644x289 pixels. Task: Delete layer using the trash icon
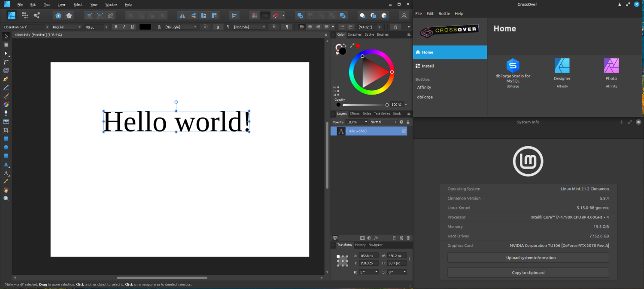(408, 238)
